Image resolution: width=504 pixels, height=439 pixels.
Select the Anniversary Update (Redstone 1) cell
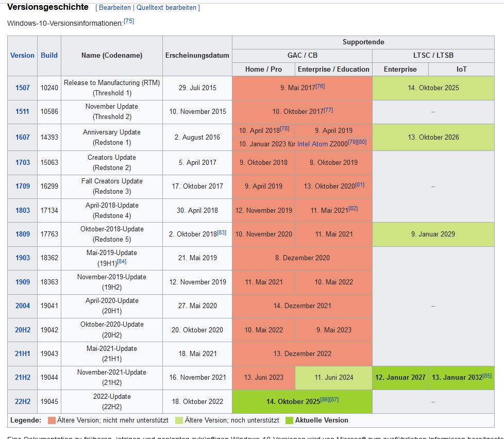pos(112,137)
